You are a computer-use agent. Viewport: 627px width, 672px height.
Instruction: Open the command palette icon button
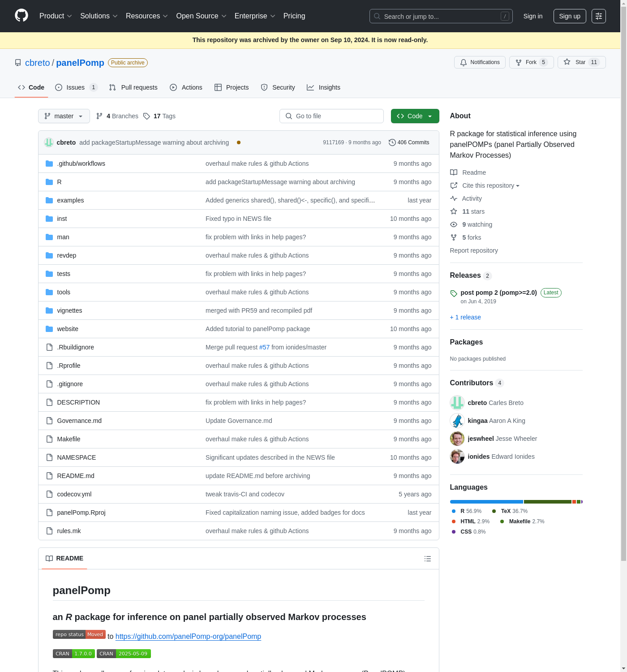(599, 16)
